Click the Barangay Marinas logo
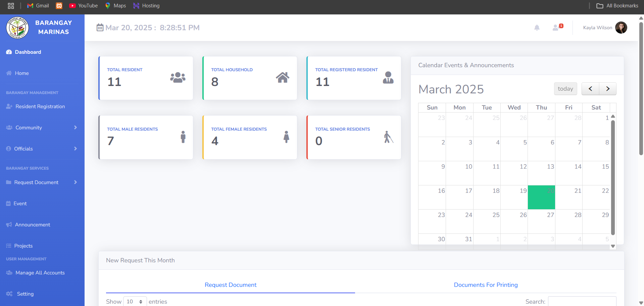 pos(17,28)
